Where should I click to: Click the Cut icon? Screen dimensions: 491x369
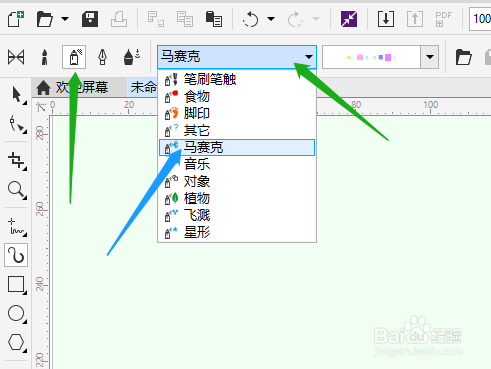pyautogui.click(x=156, y=19)
